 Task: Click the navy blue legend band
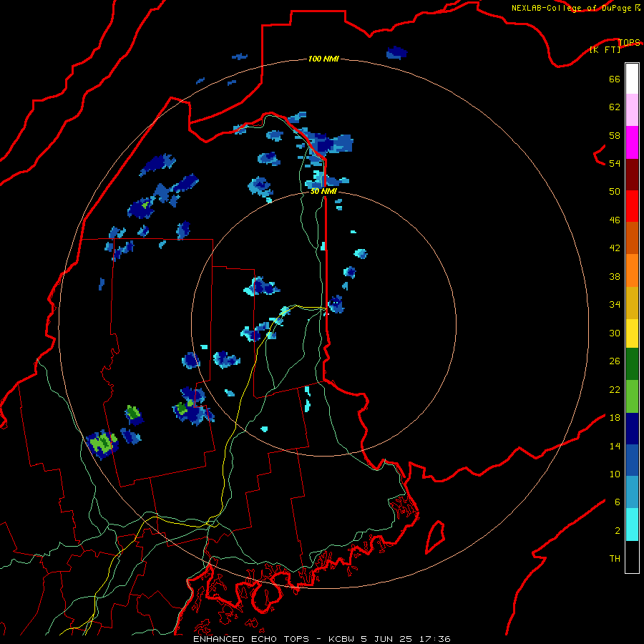[632, 429]
